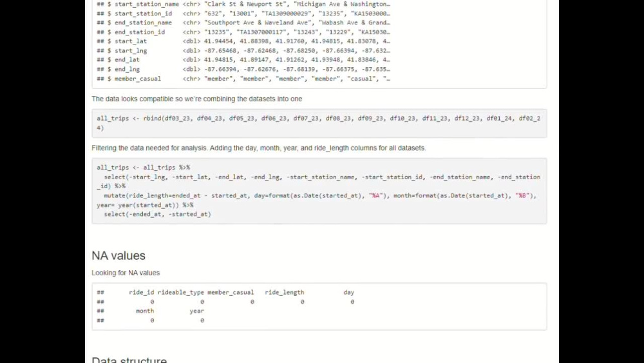Click the day column in NA output
Screen dimensions: 644x363
[x=348, y=292]
